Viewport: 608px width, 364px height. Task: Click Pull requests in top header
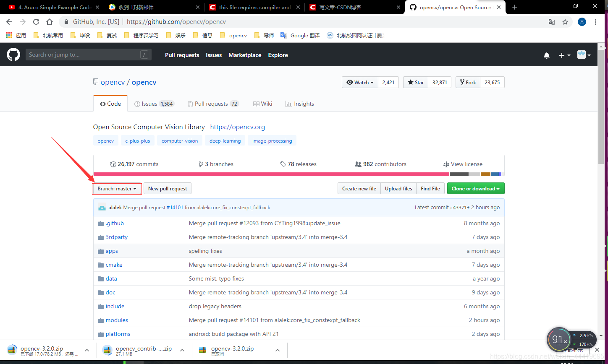[x=182, y=55]
